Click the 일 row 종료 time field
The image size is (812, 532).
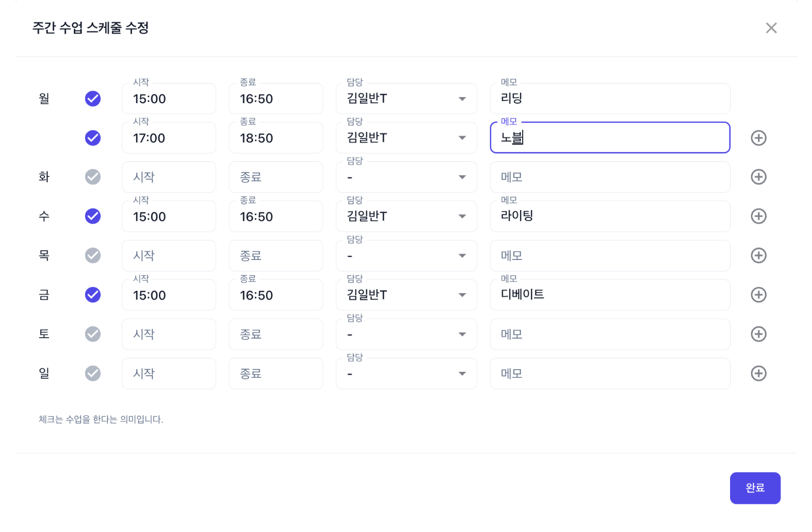(276, 373)
